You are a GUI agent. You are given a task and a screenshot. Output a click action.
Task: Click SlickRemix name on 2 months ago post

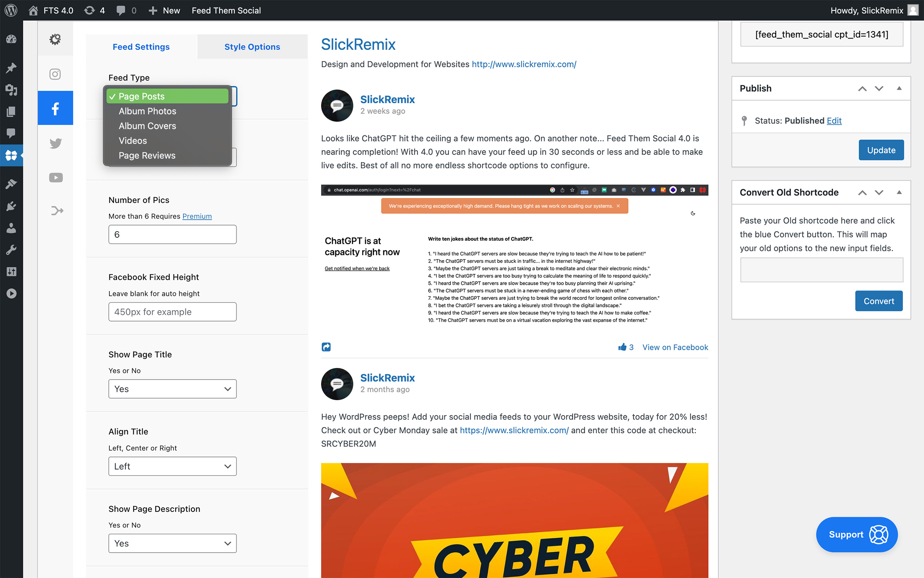pos(387,378)
